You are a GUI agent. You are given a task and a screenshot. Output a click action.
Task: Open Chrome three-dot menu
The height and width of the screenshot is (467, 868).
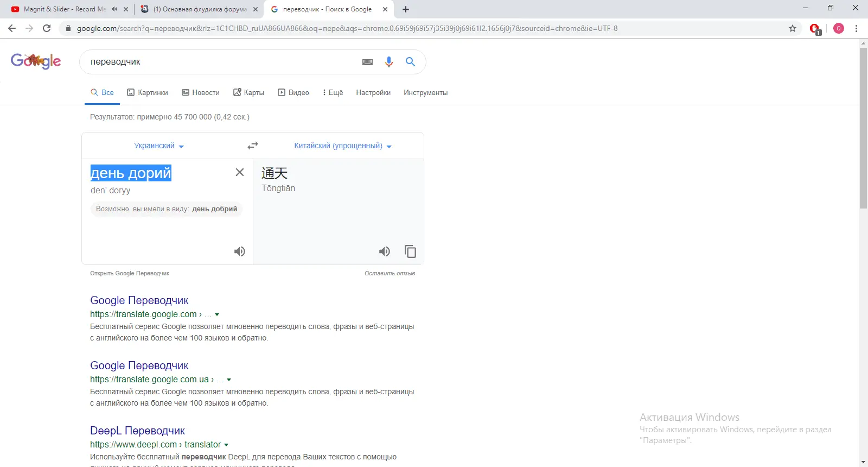pyautogui.click(x=857, y=28)
